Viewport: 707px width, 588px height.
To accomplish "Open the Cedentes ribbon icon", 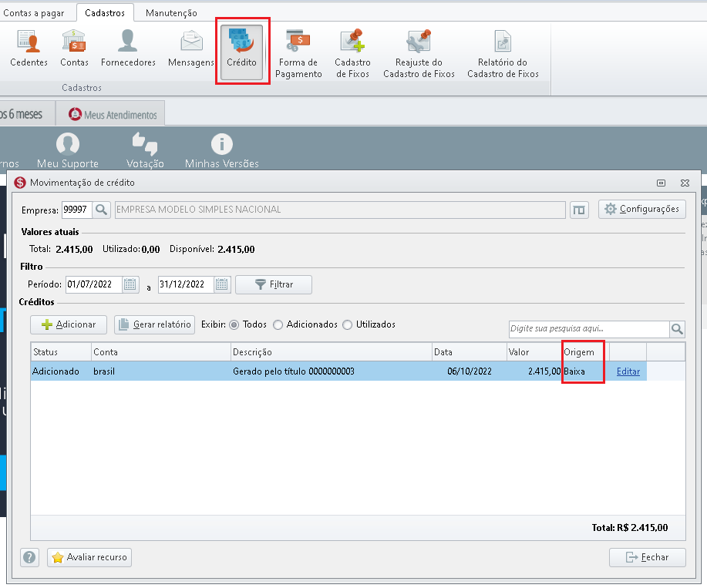I will tap(29, 49).
